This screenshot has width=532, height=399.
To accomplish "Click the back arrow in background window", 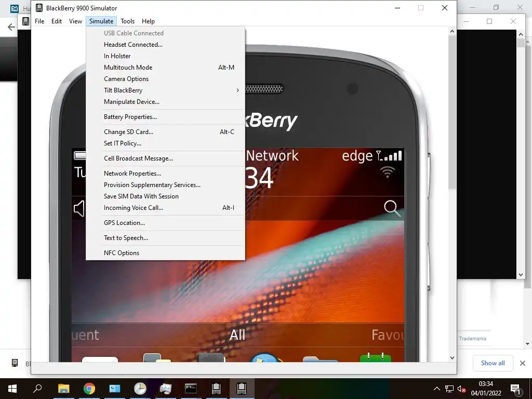I will pyautogui.click(x=11, y=27).
